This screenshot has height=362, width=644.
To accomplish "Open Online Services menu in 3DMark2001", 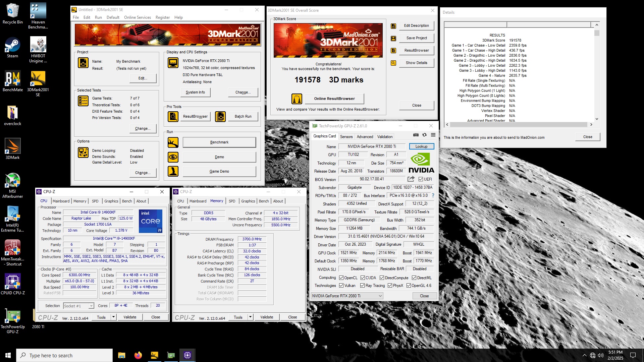I will pos(137,17).
